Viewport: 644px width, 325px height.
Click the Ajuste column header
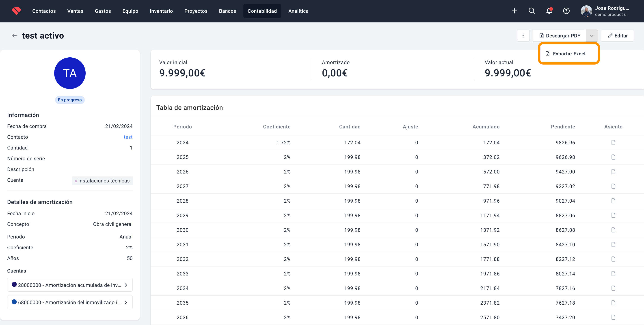[410, 127]
